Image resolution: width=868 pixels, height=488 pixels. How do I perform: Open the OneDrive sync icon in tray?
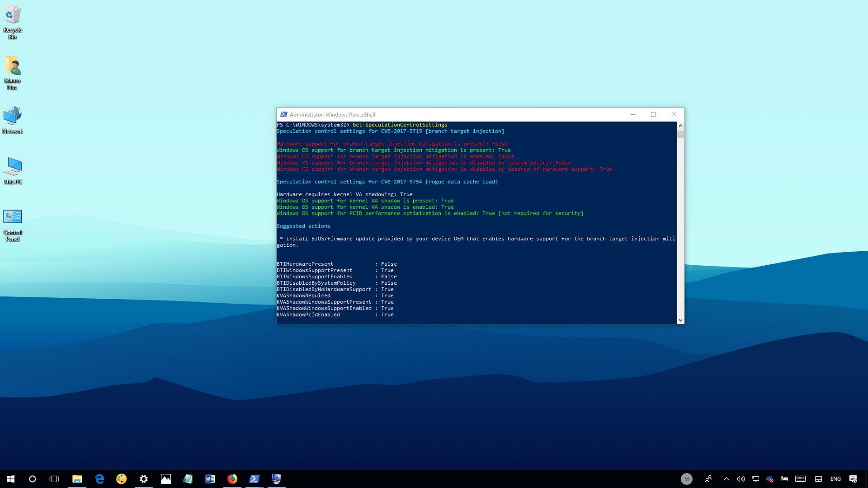[769, 479]
